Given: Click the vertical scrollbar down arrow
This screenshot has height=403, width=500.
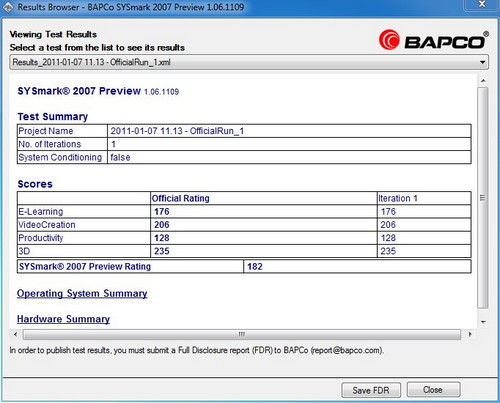Looking at the screenshot, I should click(x=483, y=322).
